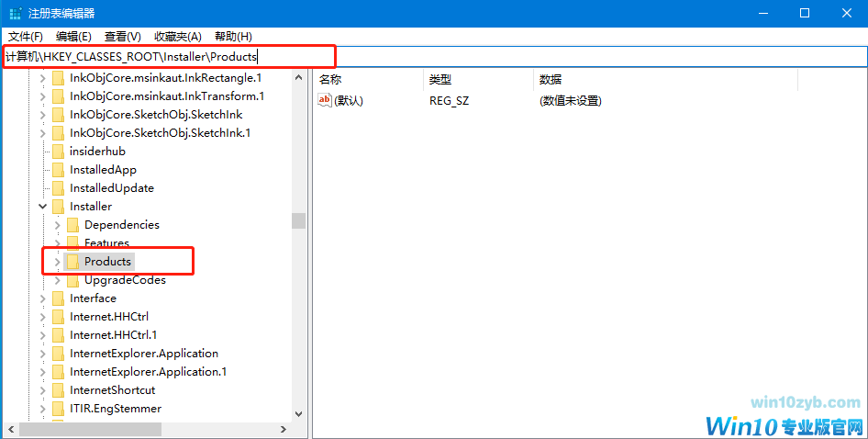This screenshot has width=868, height=439.
Task: Open the 收藏夹(A) menu
Action: click(x=178, y=37)
